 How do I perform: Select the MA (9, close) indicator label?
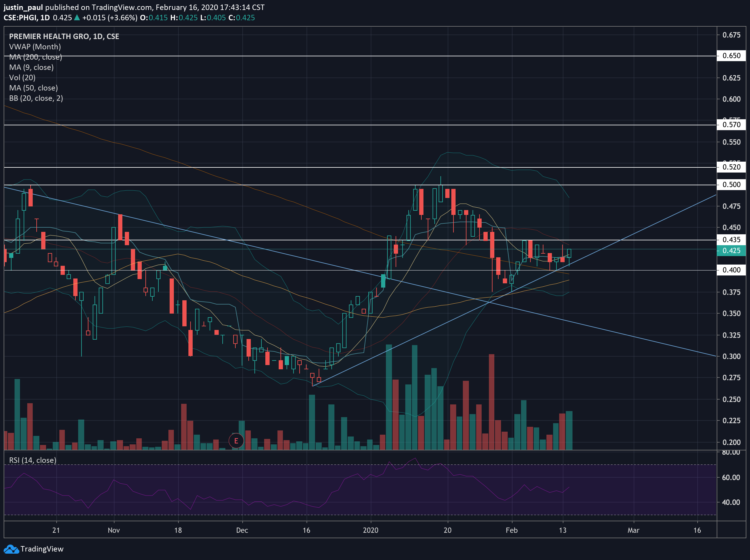pos(31,67)
